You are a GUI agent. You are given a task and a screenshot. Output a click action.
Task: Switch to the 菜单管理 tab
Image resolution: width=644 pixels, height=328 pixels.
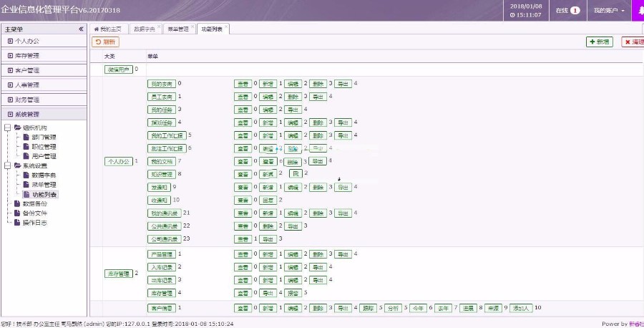178,29
